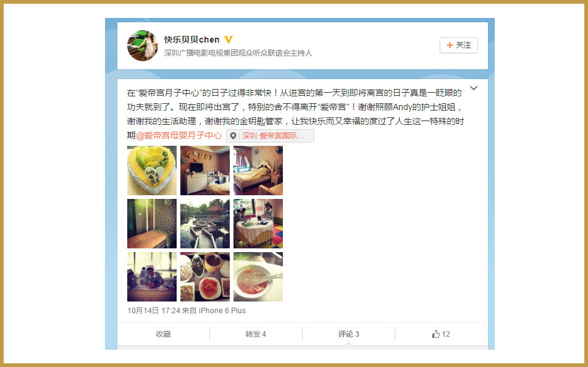View the soup bowl with spoon photo

(258, 277)
